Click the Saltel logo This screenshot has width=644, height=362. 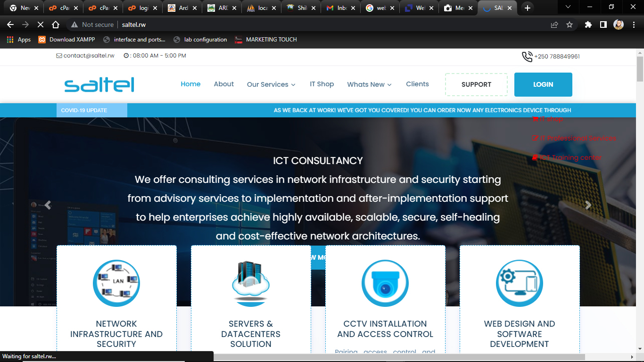click(99, 84)
